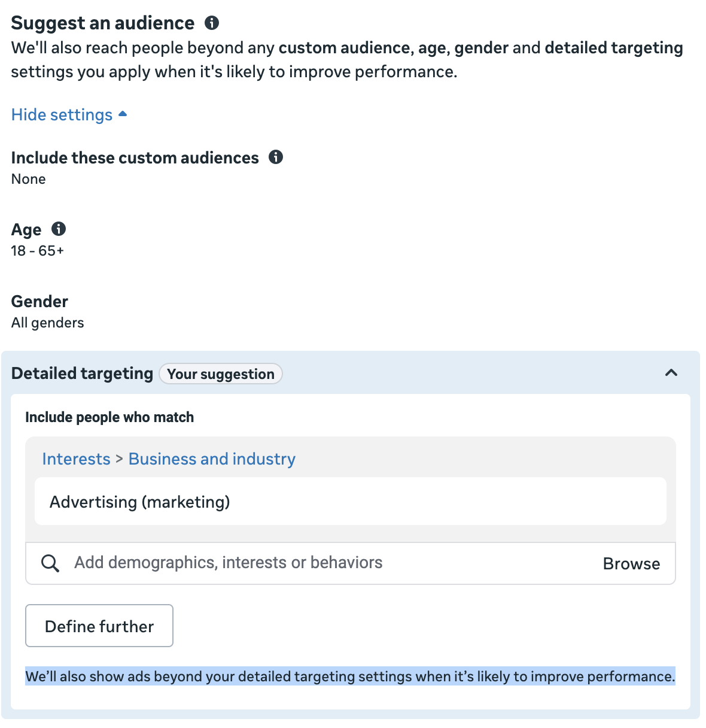
Task: Click the info icon beside Suggest an audience
Action: point(212,23)
